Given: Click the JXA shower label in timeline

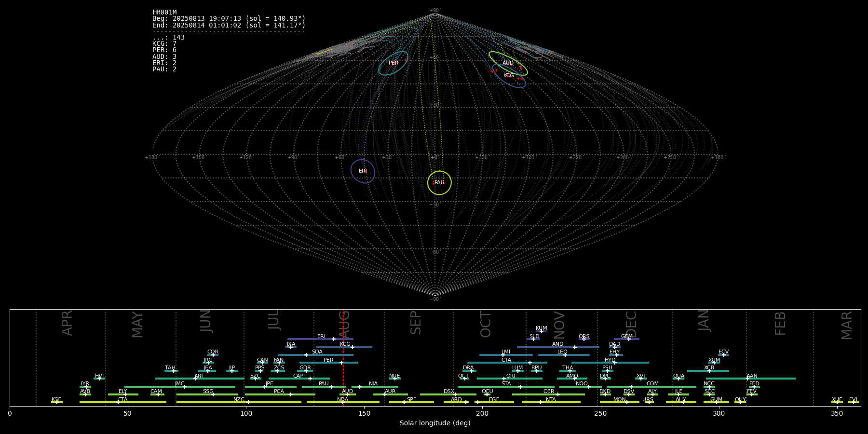Looking at the screenshot, I should pos(291,344).
